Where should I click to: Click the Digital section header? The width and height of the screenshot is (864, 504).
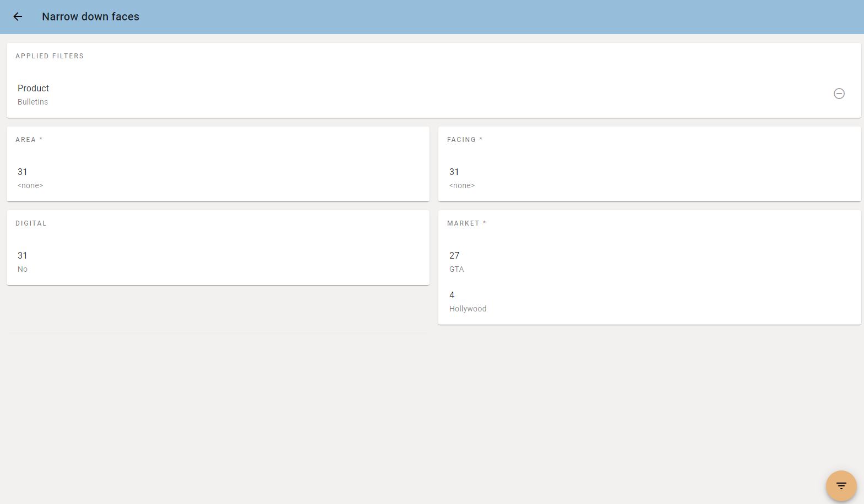[31, 223]
